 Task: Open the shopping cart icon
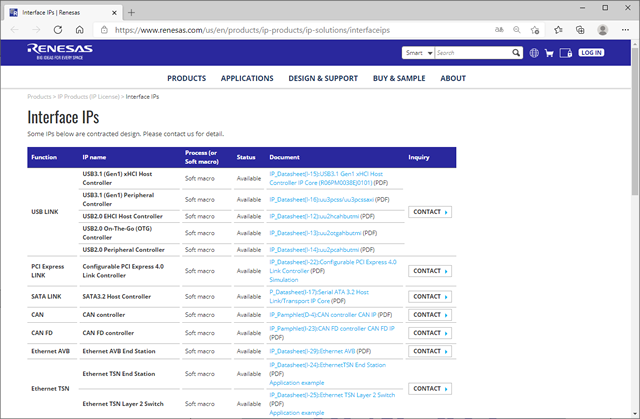549,53
